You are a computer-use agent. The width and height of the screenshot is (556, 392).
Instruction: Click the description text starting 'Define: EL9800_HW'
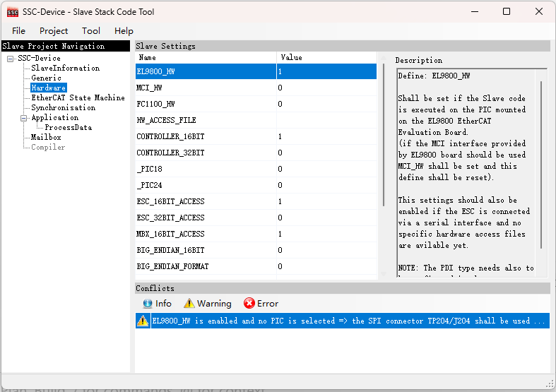coord(434,76)
